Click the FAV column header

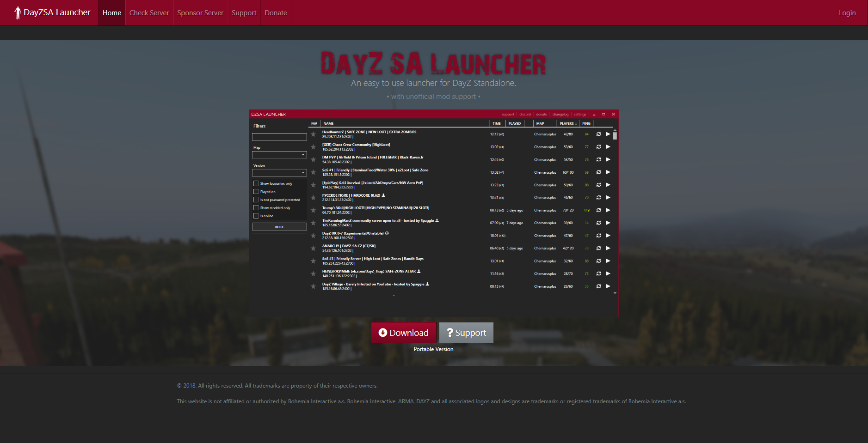(x=314, y=123)
